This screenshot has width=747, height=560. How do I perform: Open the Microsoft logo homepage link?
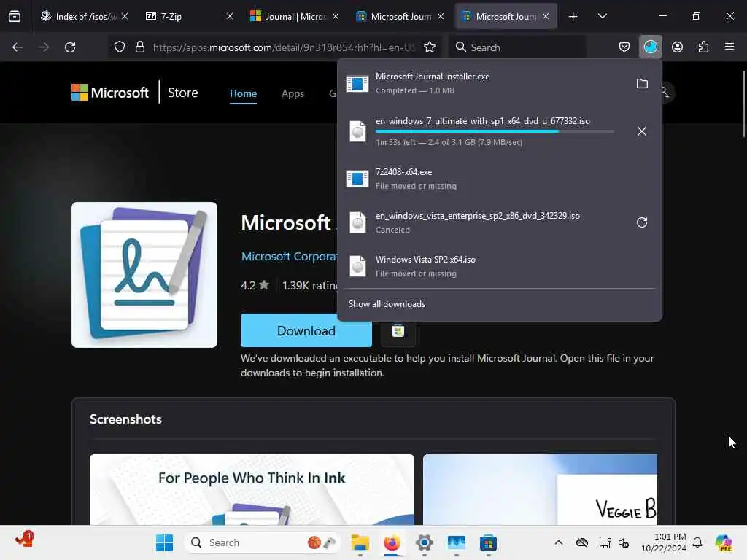point(110,93)
